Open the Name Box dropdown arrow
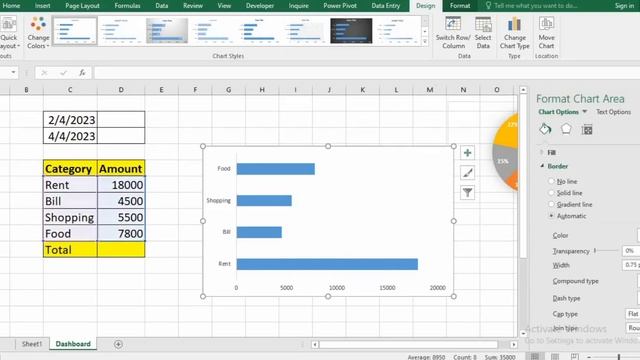The image size is (640, 360). pyautogui.click(x=13, y=73)
